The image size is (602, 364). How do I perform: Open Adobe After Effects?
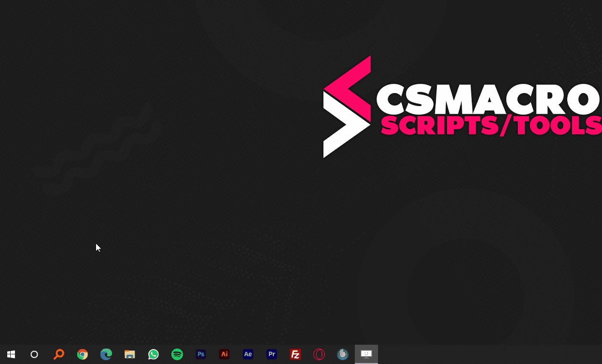click(x=248, y=354)
